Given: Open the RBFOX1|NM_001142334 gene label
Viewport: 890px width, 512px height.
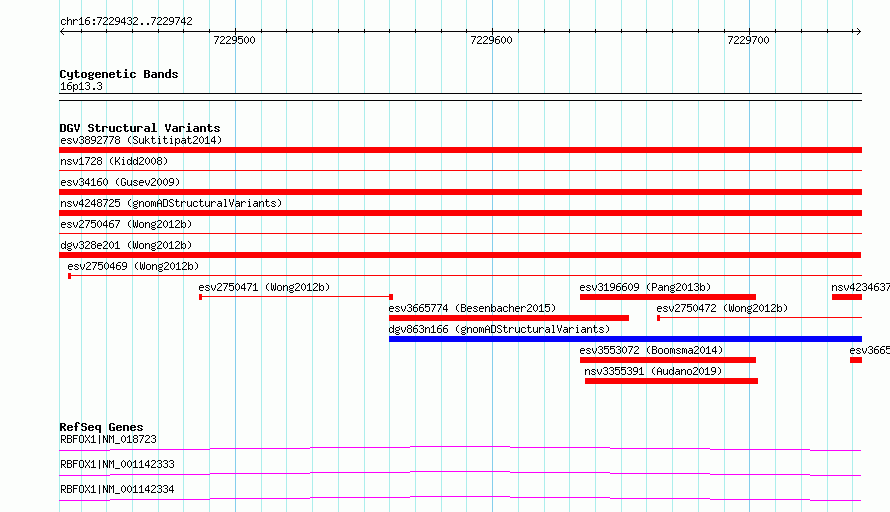Looking at the screenshot, I should click(x=117, y=489).
